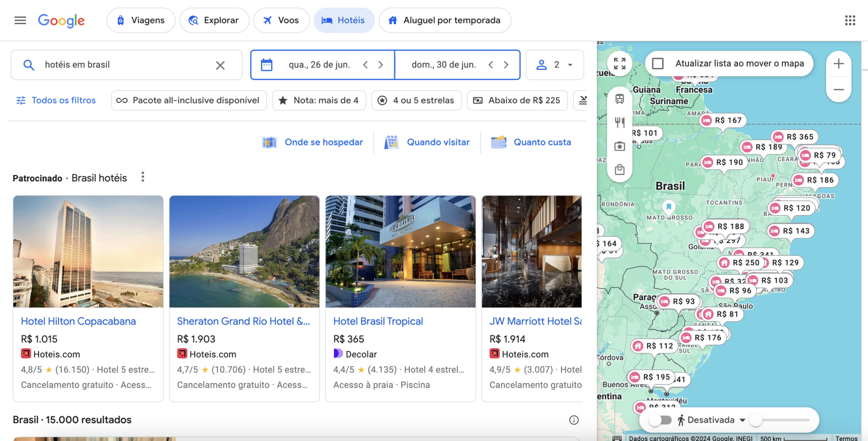Select R$ 129 map price pin
This screenshot has height=441, width=868.
(785, 263)
